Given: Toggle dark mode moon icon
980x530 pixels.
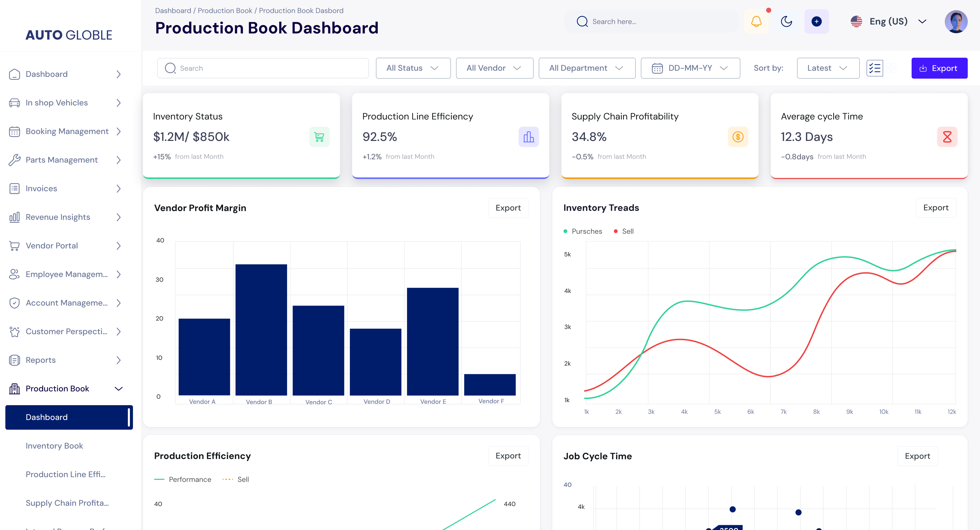Looking at the screenshot, I should tap(786, 21).
